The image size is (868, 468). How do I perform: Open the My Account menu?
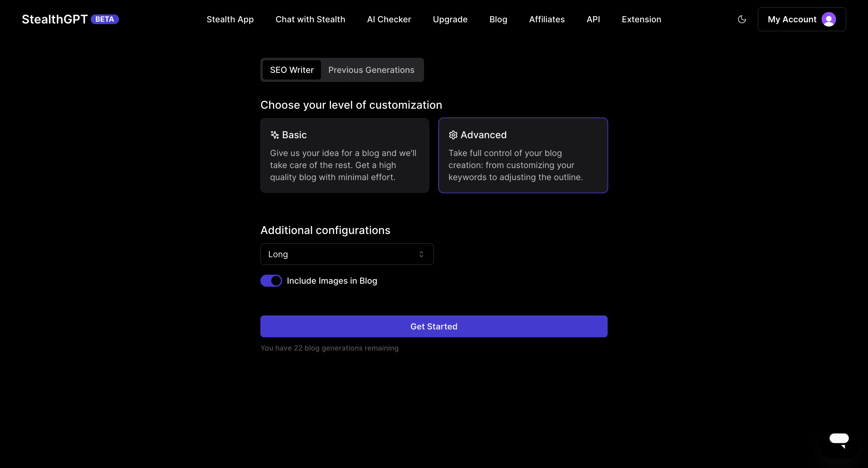point(801,19)
